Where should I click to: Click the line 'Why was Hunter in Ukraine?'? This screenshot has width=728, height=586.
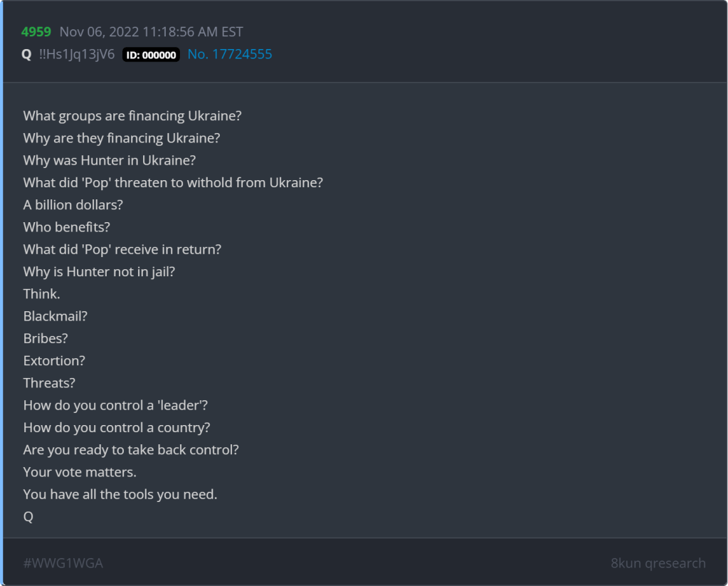pos(109,160)
